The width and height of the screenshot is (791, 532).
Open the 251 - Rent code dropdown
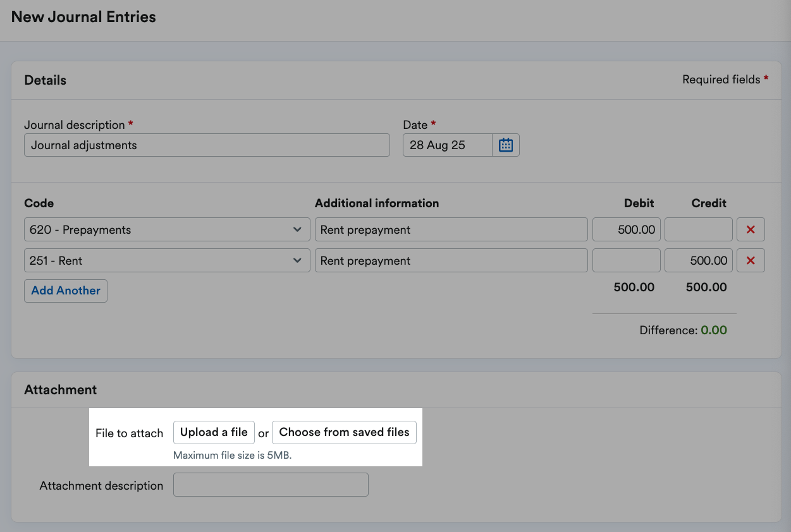coord(167,260)
